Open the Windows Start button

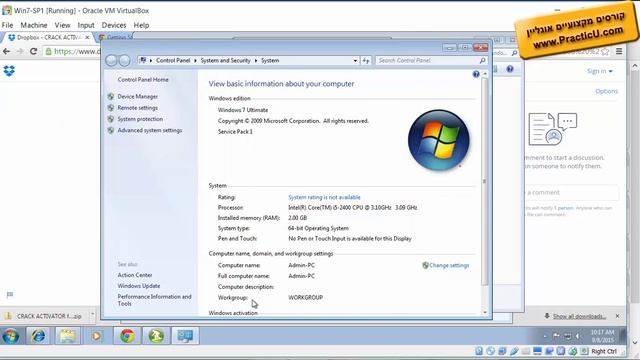(11, 336)
